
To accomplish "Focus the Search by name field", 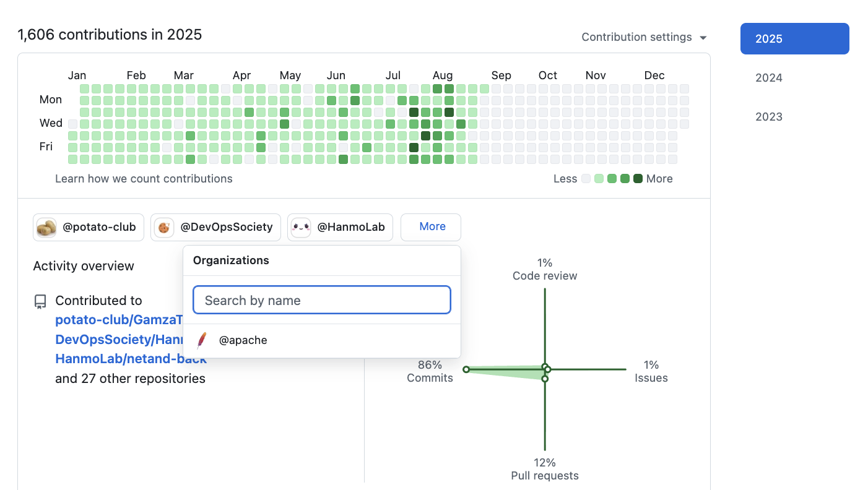I will (321, 301).
